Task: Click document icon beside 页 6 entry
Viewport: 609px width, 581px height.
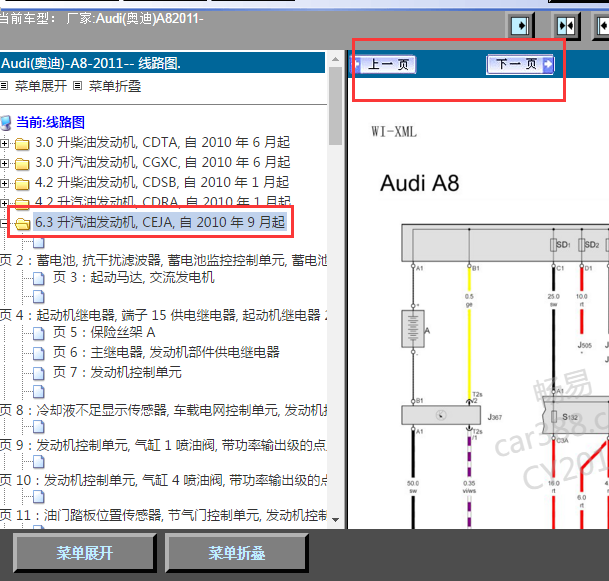Action: [x=38, y=353]
